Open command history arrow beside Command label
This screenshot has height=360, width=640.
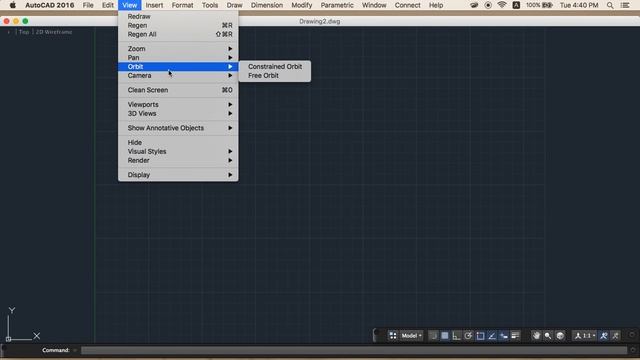click(x=75, y=350)
